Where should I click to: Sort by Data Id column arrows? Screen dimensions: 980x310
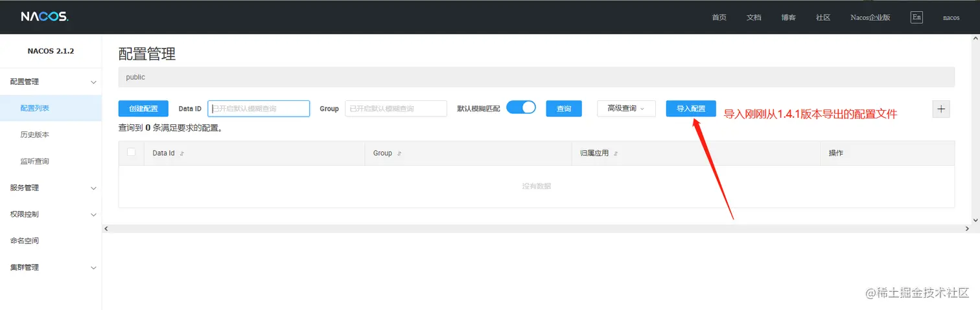click(x=181, y=153)
